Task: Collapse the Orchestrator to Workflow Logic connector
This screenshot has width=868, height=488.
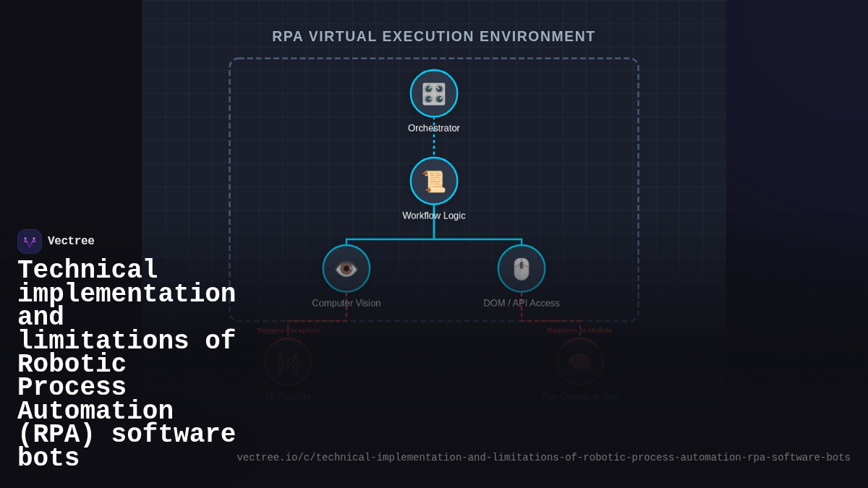Action: tap(433, 145)
